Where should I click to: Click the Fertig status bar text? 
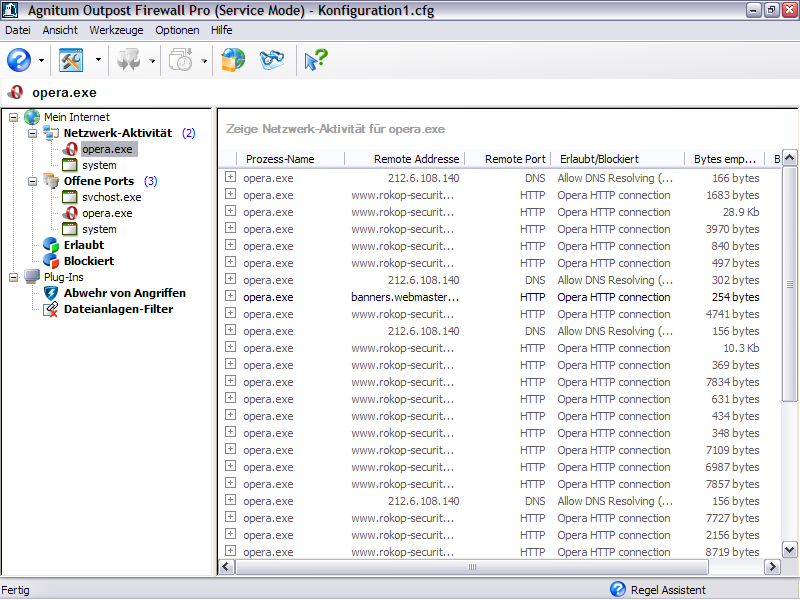pyautogui.click(x=15, y=590)
